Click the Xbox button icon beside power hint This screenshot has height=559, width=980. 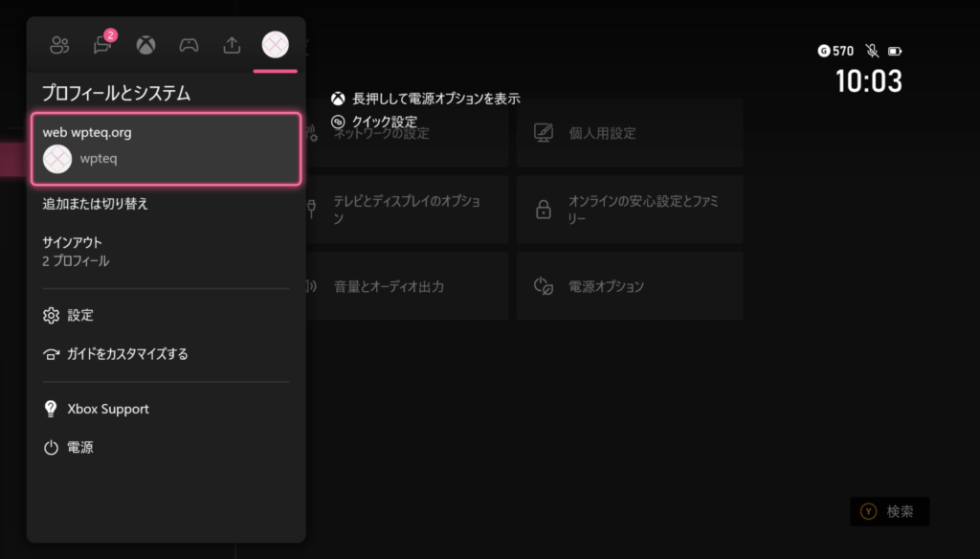click(x=338, y=99)
